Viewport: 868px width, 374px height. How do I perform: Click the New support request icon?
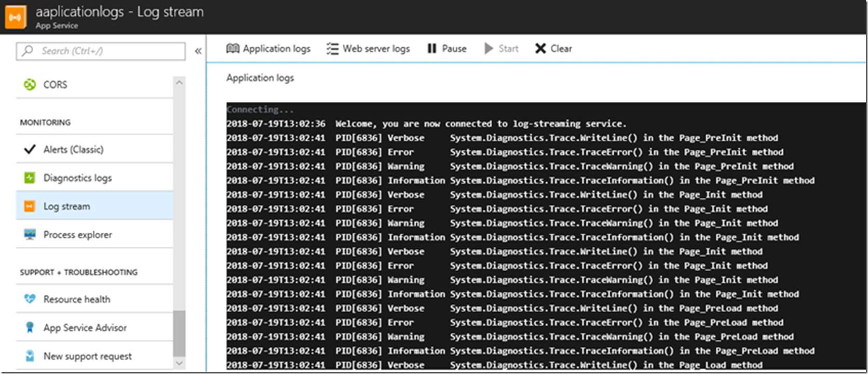30,356
